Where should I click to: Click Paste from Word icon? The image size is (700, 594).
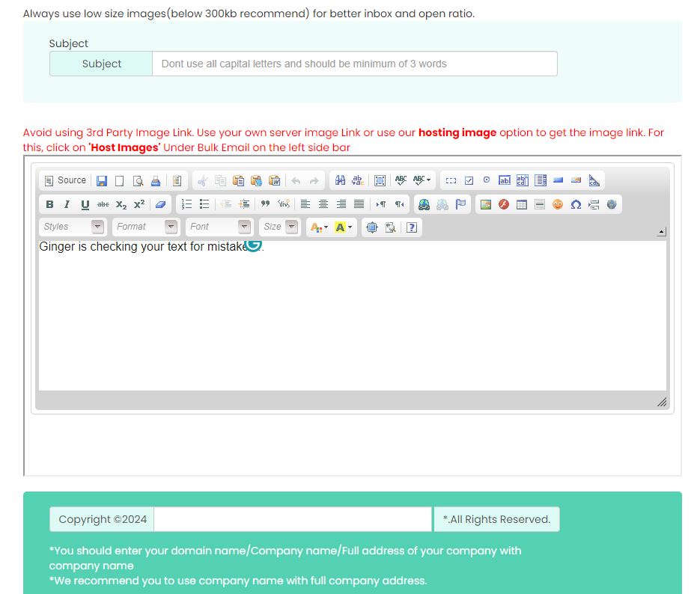click(x=274, y=180)
